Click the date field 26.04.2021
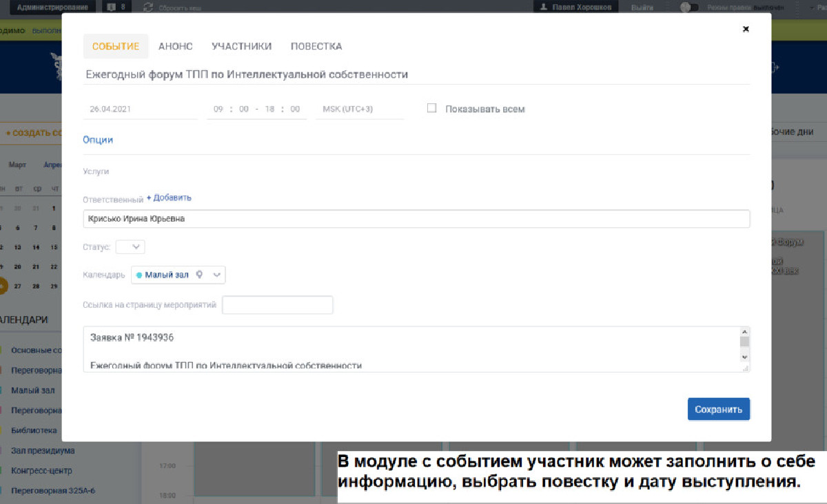Image resolution: width=827 pixels, height=504 pixels. (140, 109)
